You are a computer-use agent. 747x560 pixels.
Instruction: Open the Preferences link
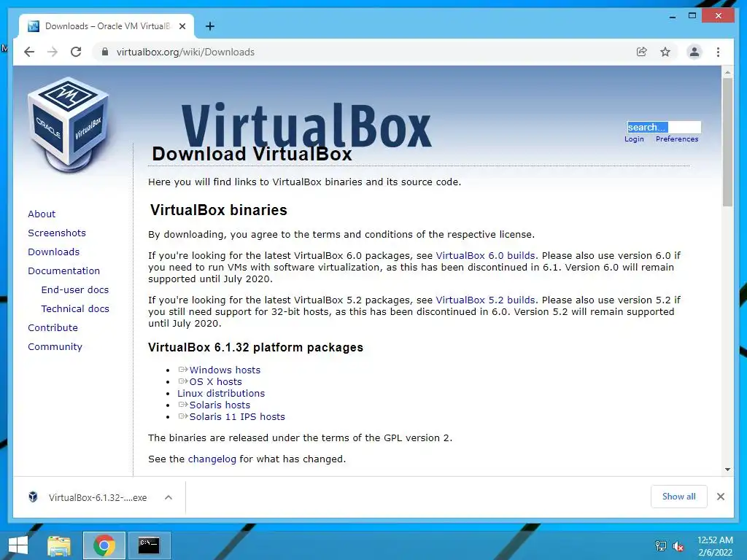[676, 139]
